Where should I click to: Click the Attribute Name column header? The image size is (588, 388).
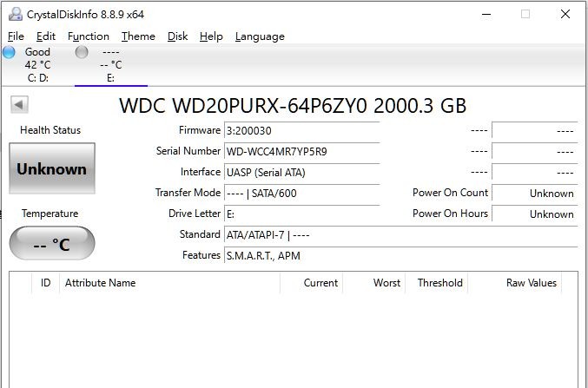click(x=170, y=283)
